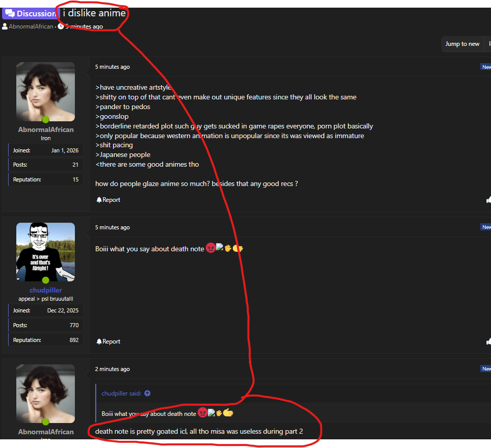Click the up-arrow icon in the quote header
This screenshot has width=491, height=448.
pyautogui.click(x=147, y=393)
